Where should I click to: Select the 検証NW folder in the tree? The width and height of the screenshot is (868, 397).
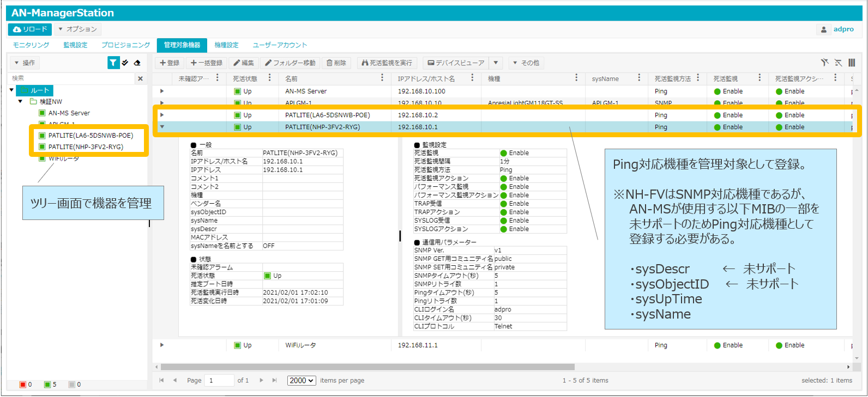[x=46, y=102]
